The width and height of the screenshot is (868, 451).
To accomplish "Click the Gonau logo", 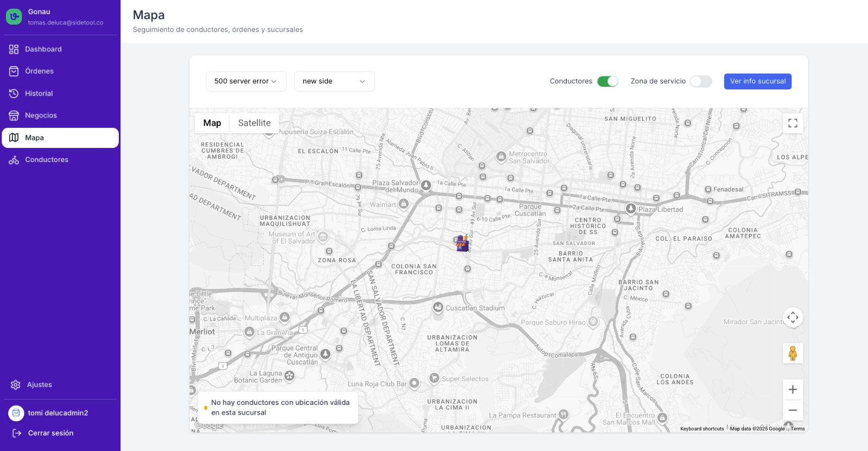I will (x=14, y=17).
